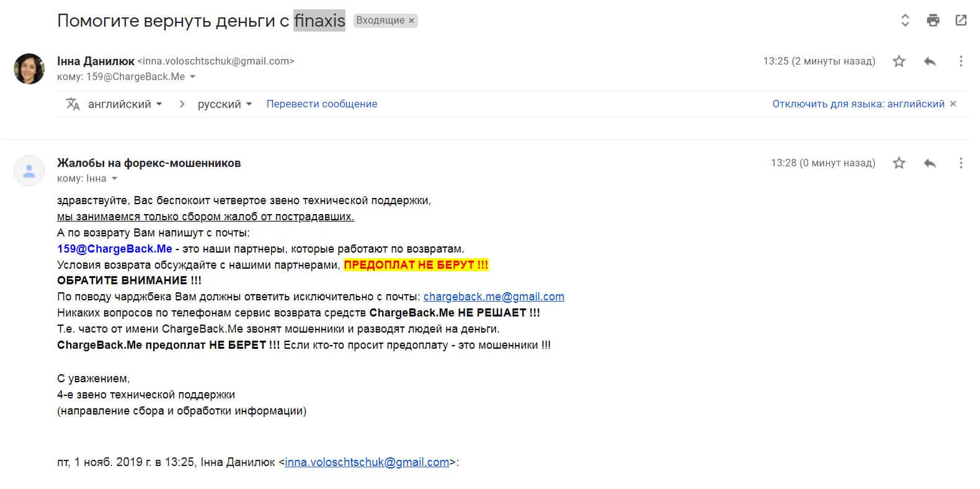Reply to the 13:28 message
The image size is (980, 489).
click(x=929, y=163)
